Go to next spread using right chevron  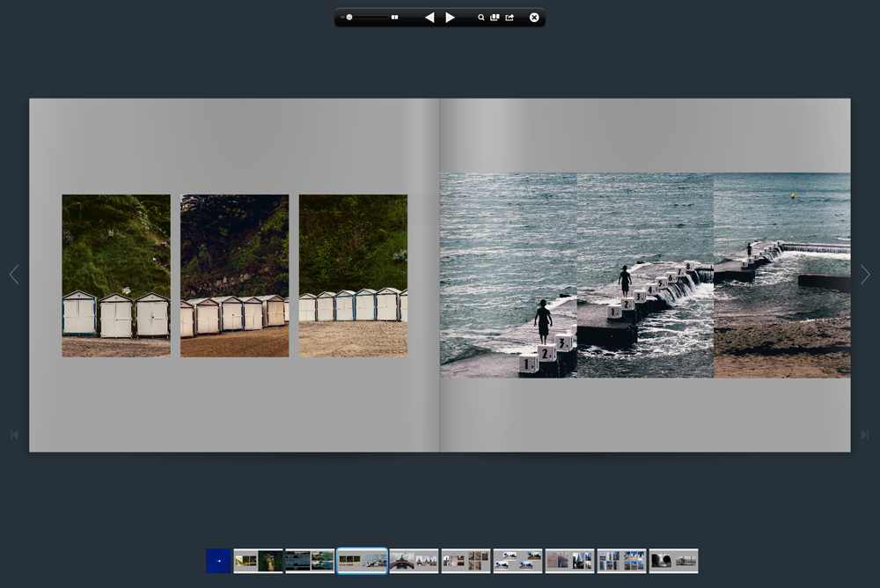point(865,275)
